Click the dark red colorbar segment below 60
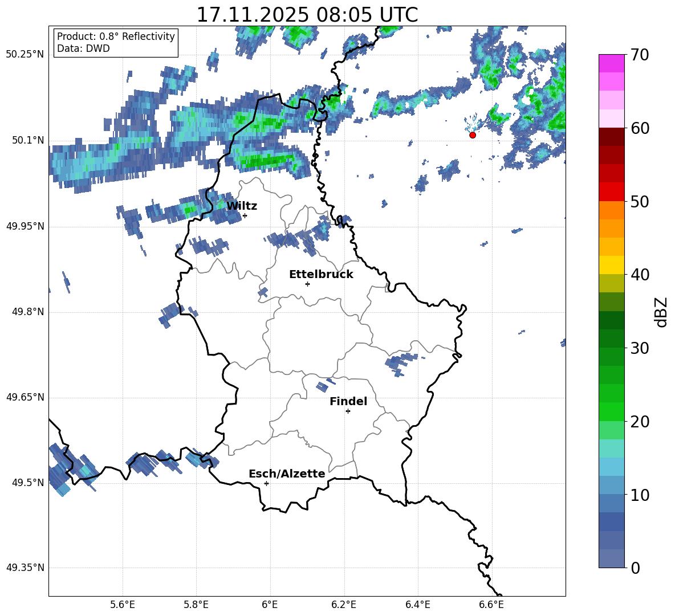675x616 pixels. coord(611,137)
